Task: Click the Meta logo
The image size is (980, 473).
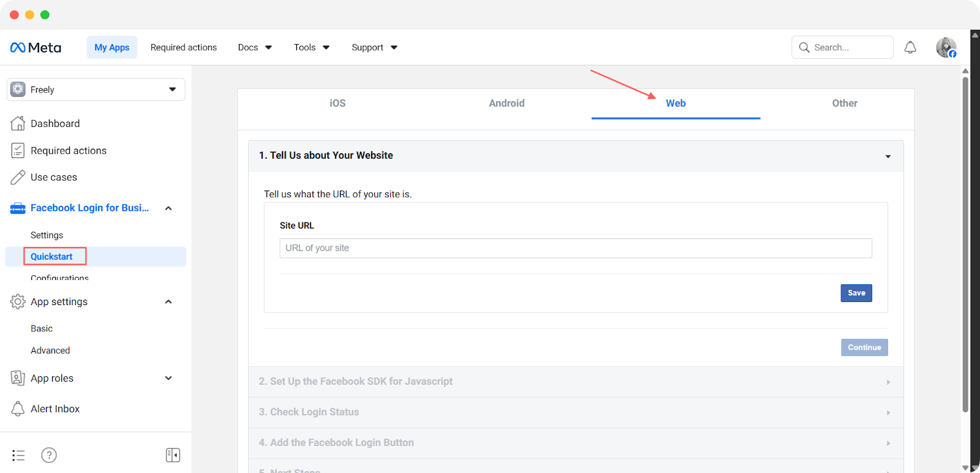Action: (36, 48)
